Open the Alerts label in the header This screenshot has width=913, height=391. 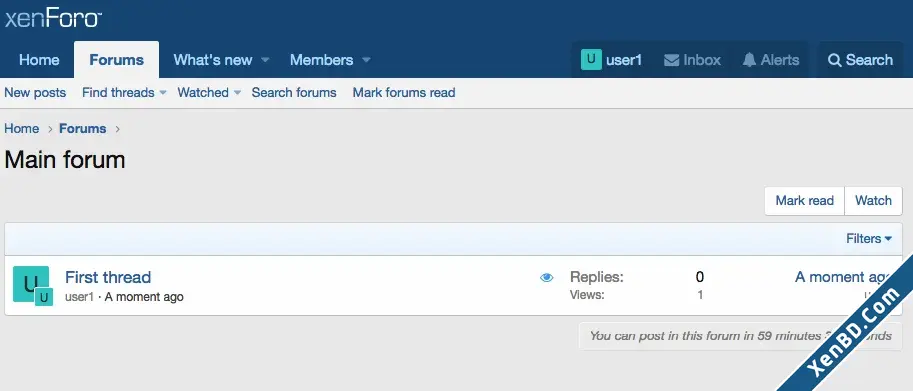pyautogui.click(x=780, y=60)
